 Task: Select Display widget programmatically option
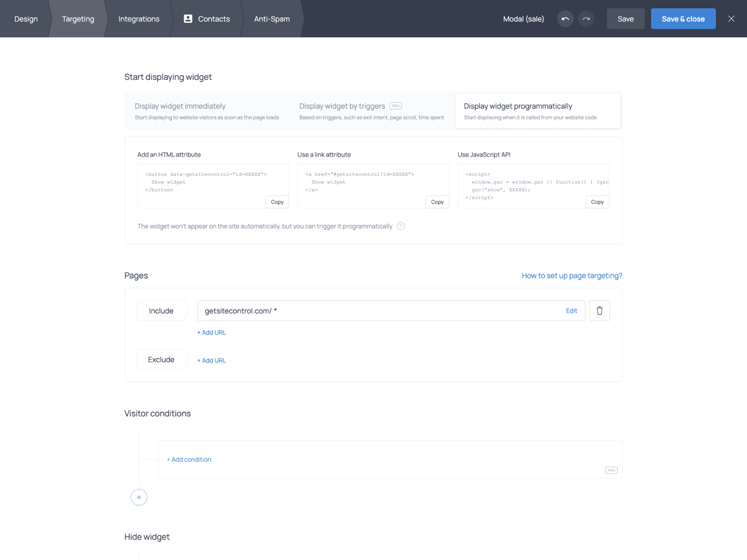538,111
